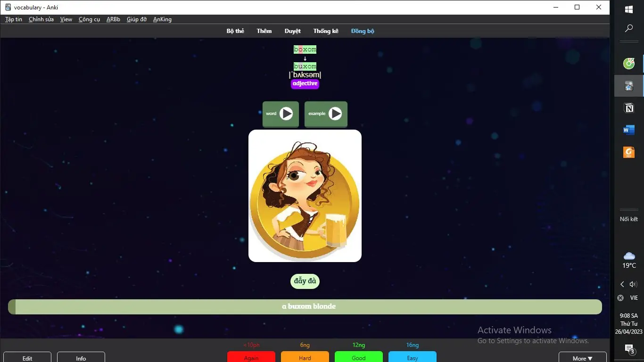Open the weather widget showing 19°C
The image size is (644, 362).
point(629,260)
